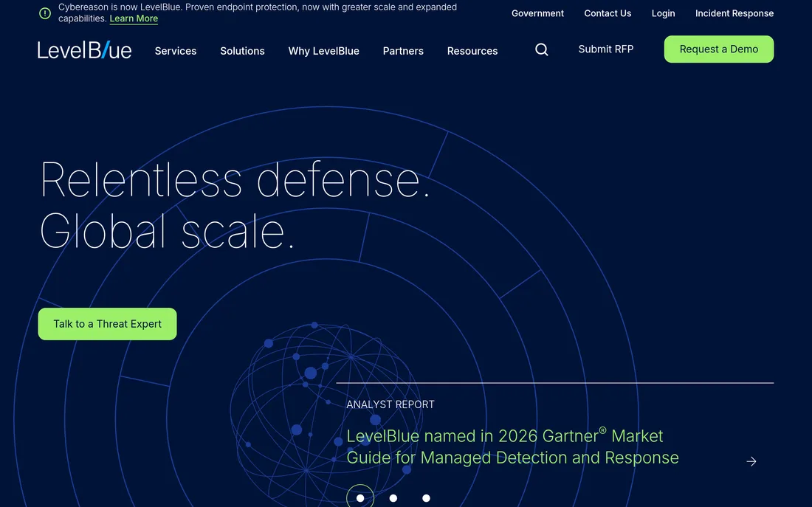812x507 pixels.
Task: Select the second carousel dot
Action: click(x=393, y=498)
